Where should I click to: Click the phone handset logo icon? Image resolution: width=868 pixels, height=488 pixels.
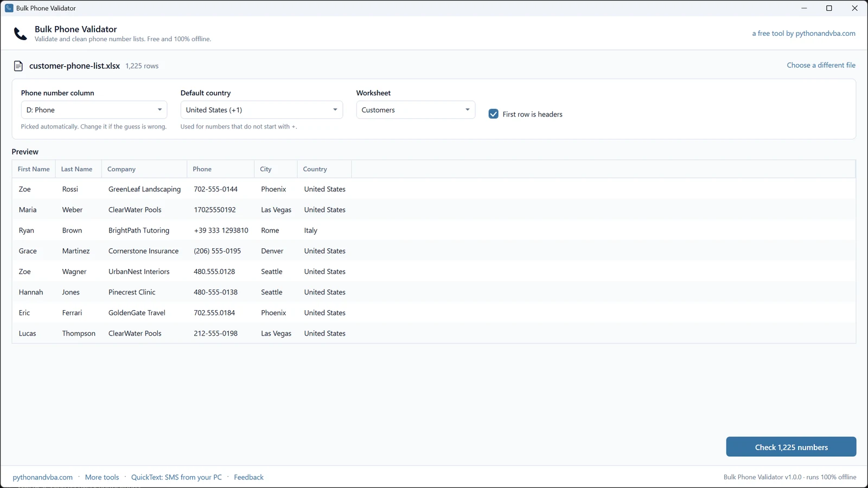click(20, 34)
